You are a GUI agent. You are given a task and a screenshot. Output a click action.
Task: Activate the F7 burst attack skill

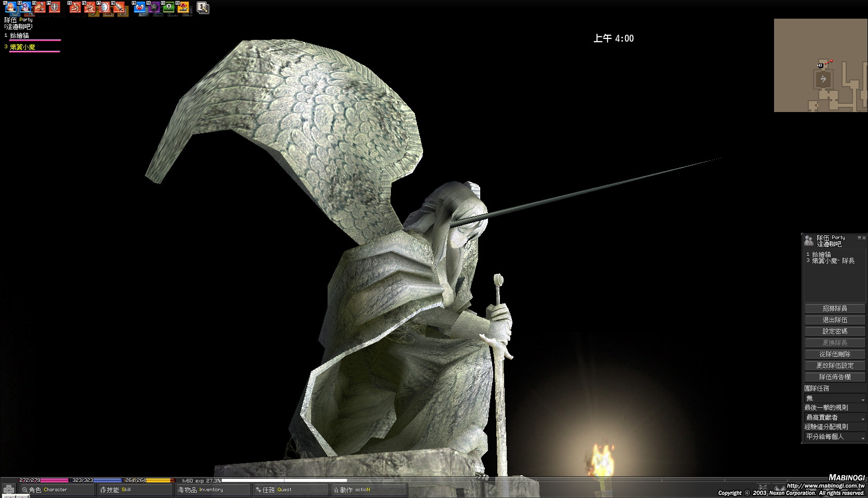click(x=104, y=7)
